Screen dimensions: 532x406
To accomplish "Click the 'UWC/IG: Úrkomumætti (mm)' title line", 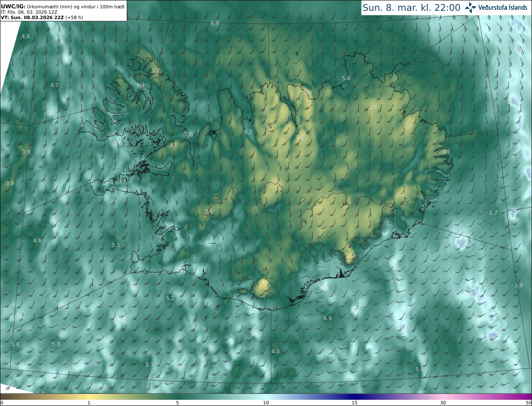I will (x=62, y=6).
